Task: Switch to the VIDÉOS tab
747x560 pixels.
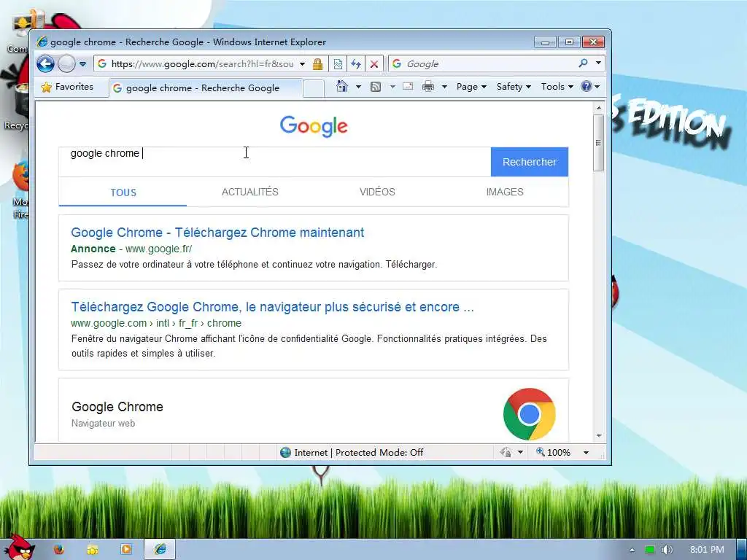Action: point(377,192)
